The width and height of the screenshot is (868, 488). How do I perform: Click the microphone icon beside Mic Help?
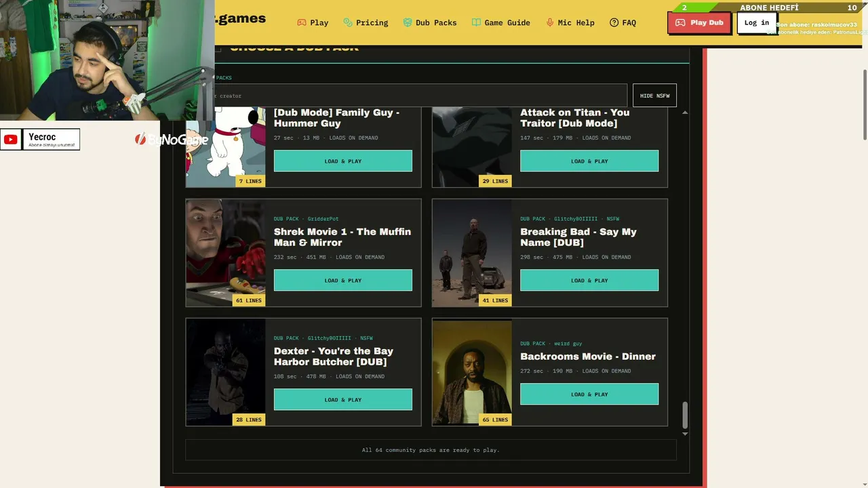tap(550, 22)
